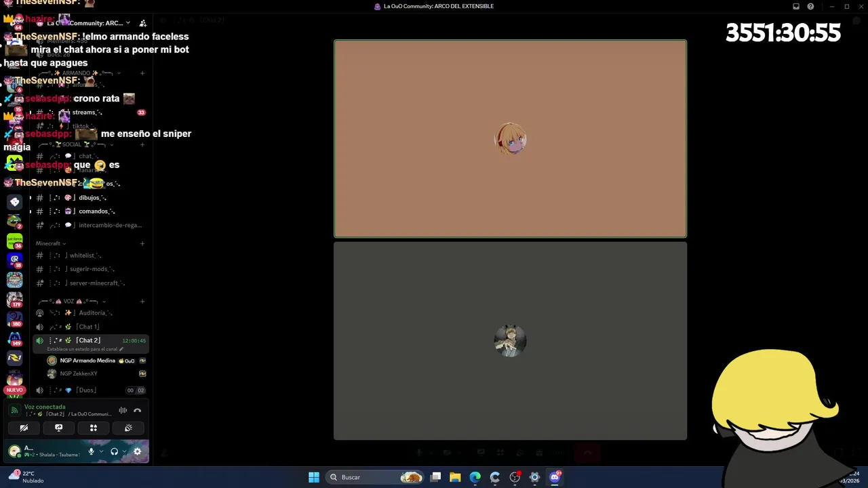Open the server icon showing badge 149
This screenshot has width=868, height=488.
14,337
